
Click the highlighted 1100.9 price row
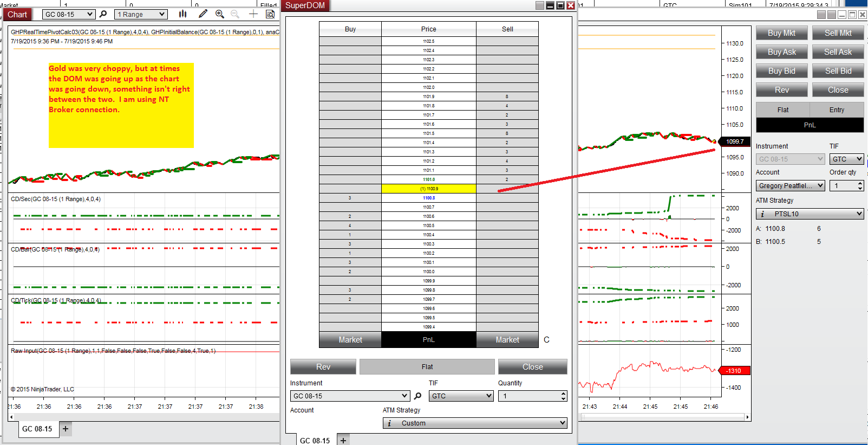(x=429, y=189)
